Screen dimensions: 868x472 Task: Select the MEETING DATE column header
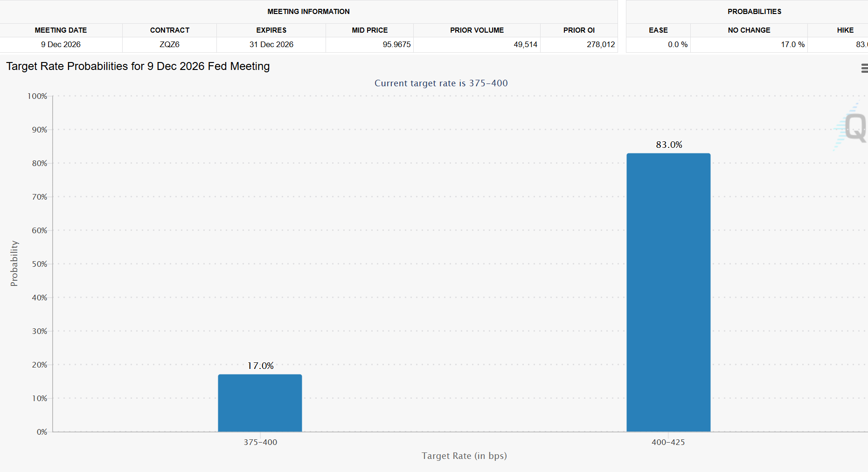point(61,30)
